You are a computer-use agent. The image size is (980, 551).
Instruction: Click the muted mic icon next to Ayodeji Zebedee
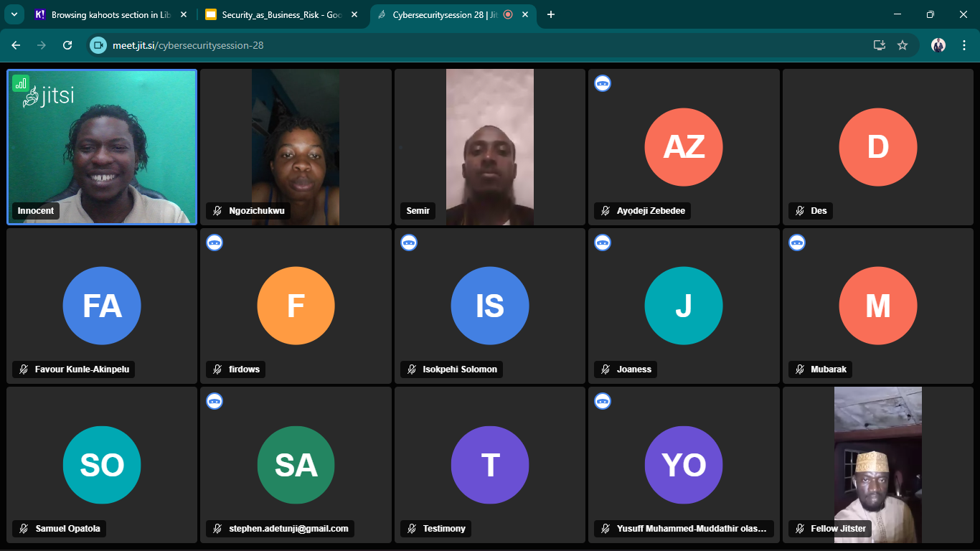tap(606, 211)
